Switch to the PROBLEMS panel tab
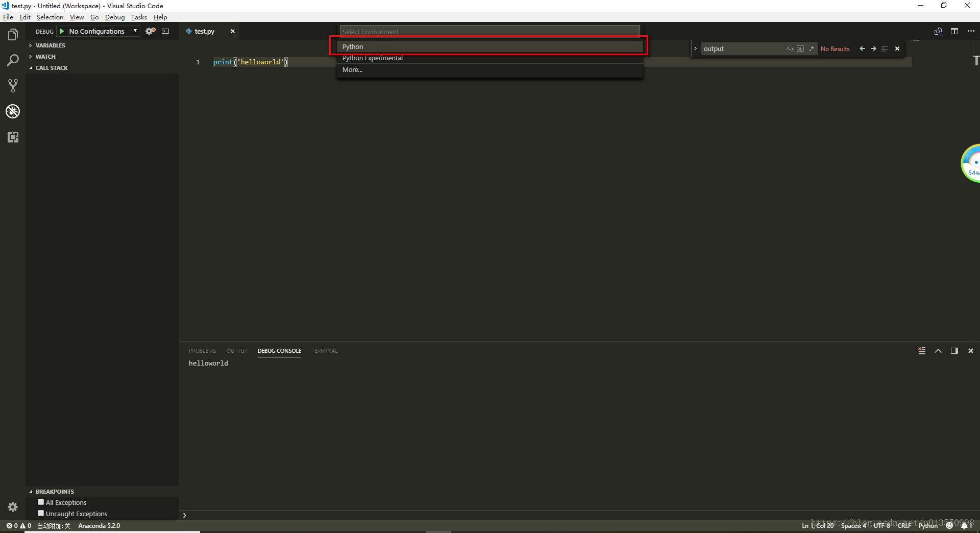 [203, 351]
